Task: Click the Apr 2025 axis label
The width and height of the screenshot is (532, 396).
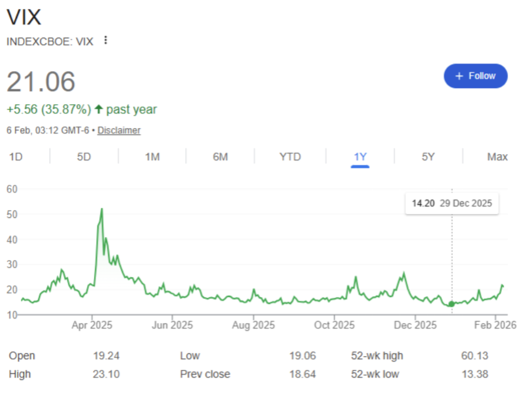Action: (x=92, y=325)
